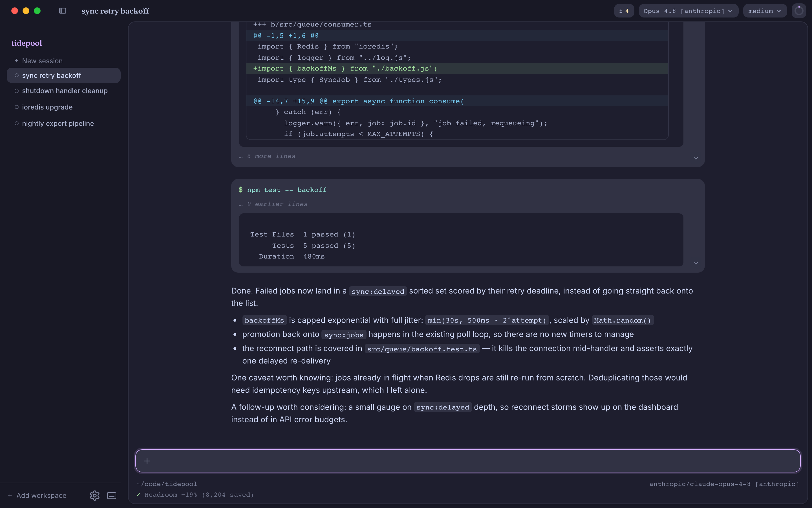Collapse the diff block via its chevron
The image size is (812, 508).
pos(696,158)
